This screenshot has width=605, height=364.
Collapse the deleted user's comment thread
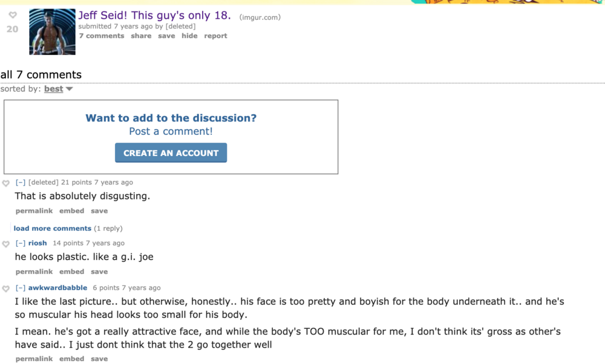tap(21, 183)
